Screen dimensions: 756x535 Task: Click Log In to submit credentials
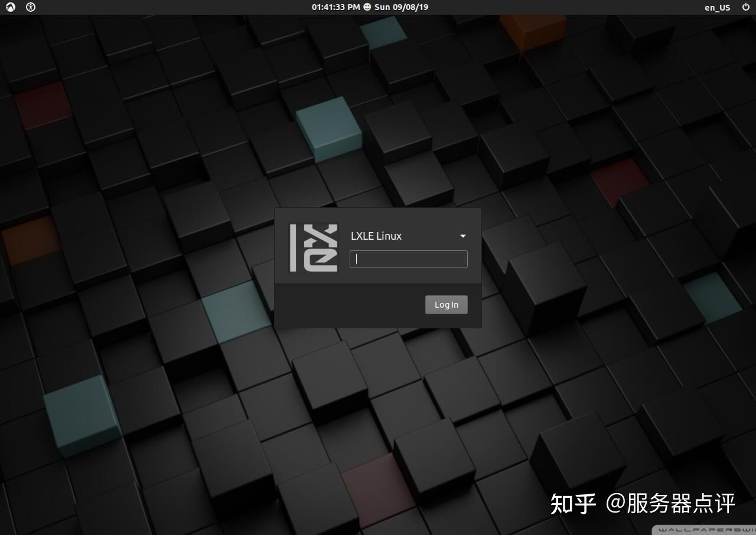(x=446, y=304)
